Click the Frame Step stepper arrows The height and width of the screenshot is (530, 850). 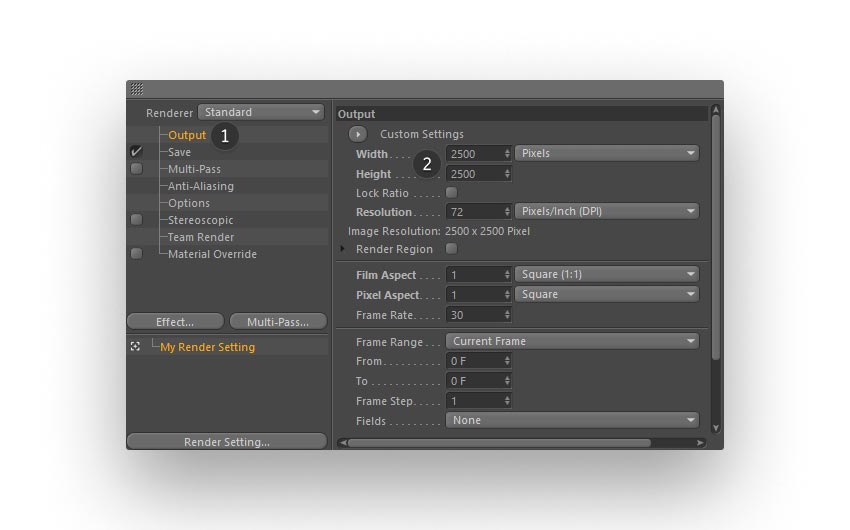tap(507, 401)
